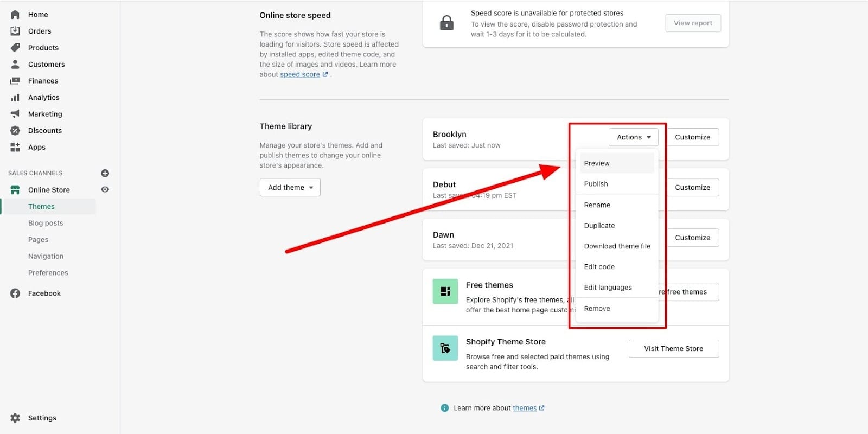This screenshot has width=868, height=434.
Task: Click the Orders inbox icon
Action: coord(15,31)
